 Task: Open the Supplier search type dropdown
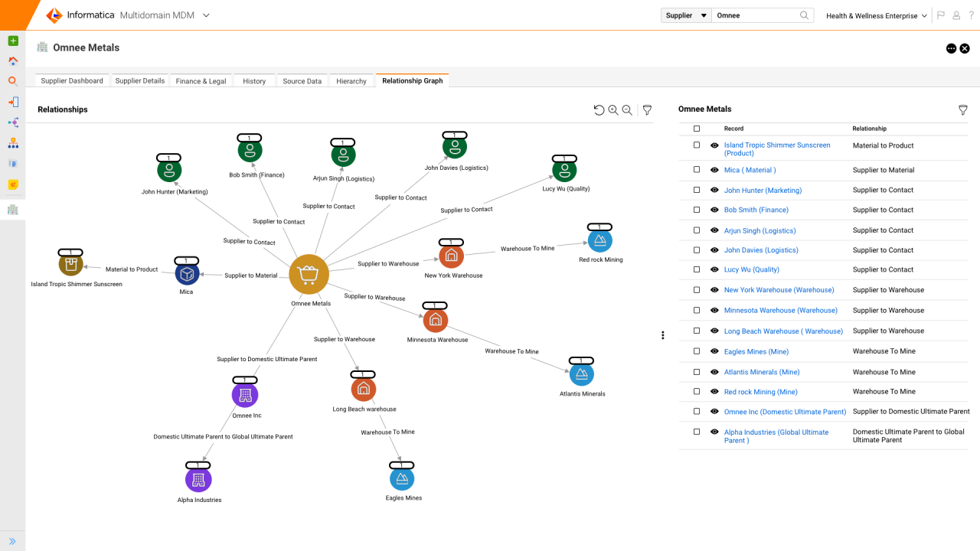pyautogui.click(x=686, y=15)
